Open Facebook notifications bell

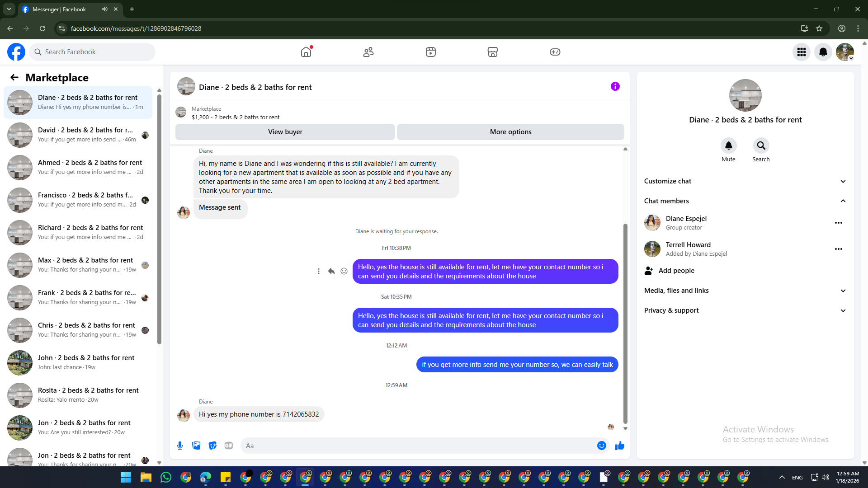click(823, 52)
